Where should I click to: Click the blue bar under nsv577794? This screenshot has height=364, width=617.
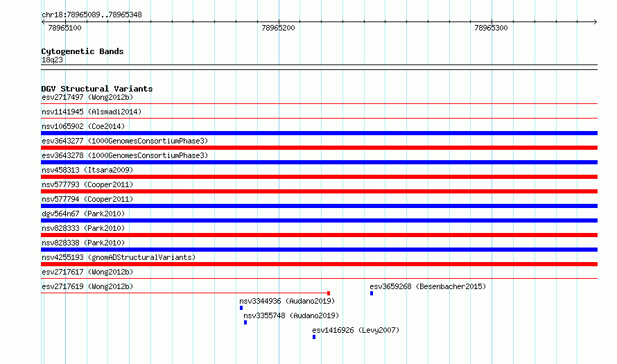pyautogui.click(x=319, y=206)
